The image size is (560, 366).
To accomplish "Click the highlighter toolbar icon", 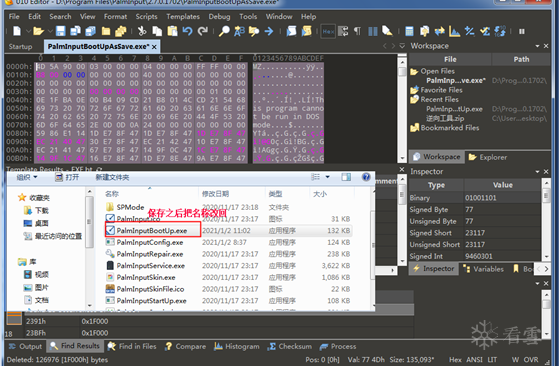I will coord(387,31).
